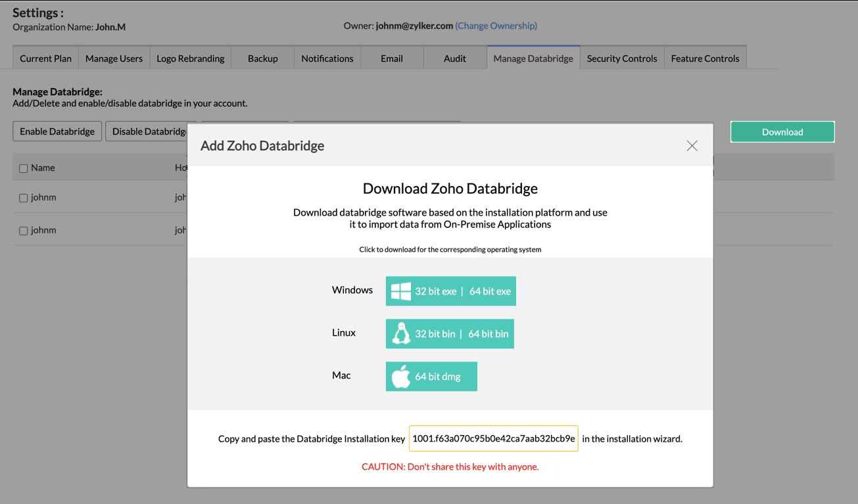Close the Add Zoho Databridge dialog
Image resolution: width=858 pixels, height=504 pixels.
coord(692,146)
